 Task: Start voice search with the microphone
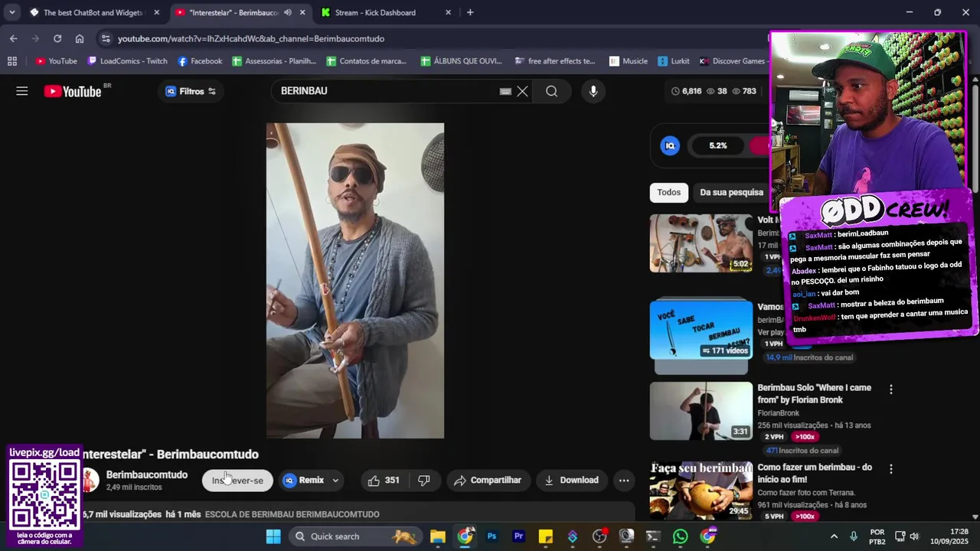[x=593, y=91]
